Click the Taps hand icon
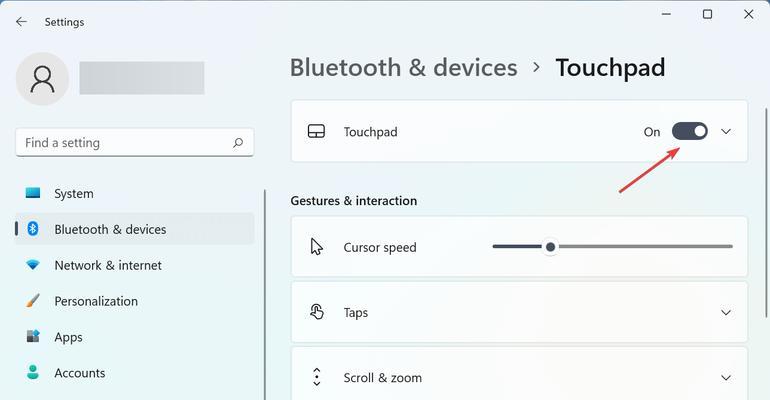770x400 pixels. point(317,312)
